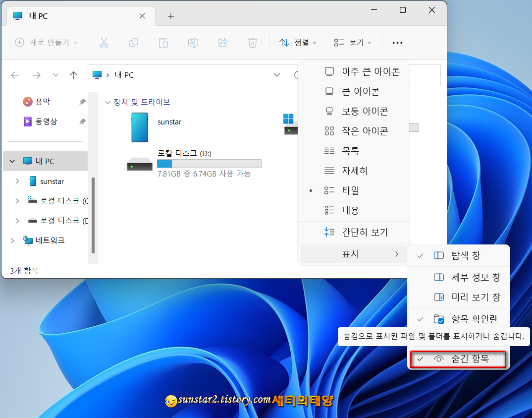Select the sunstar phone device tile
This screenshot has width=532, height=418.
157,127
